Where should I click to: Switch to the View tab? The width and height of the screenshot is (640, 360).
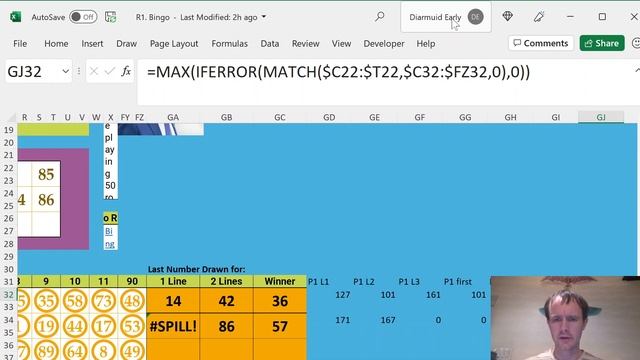pyautogui.click(x=341, y=43)
